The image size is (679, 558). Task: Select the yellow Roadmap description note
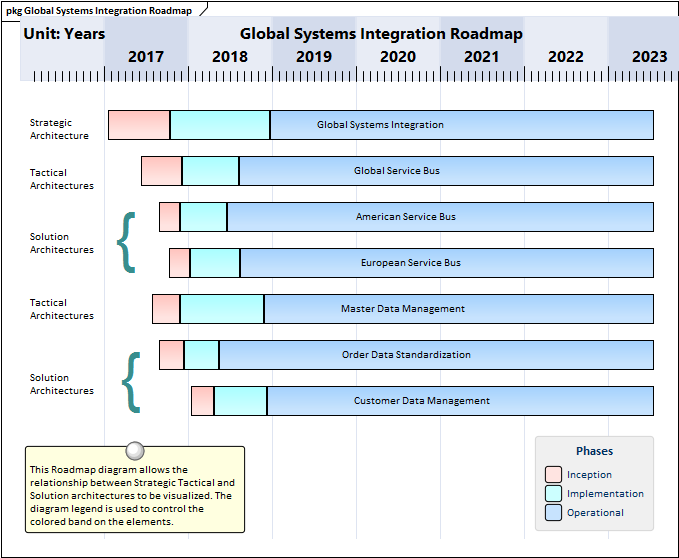[x=134, y=495]
